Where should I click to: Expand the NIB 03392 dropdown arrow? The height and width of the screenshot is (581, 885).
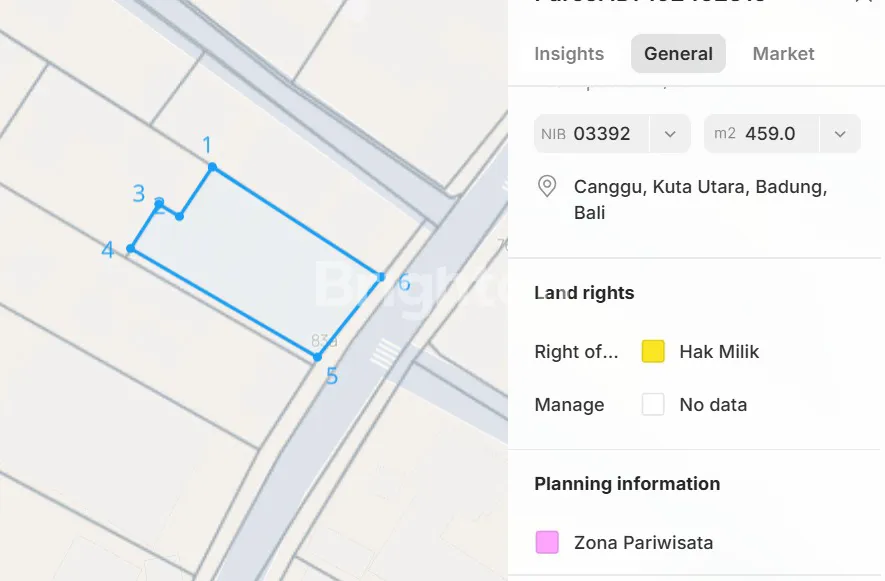click(x=670, y=134)
